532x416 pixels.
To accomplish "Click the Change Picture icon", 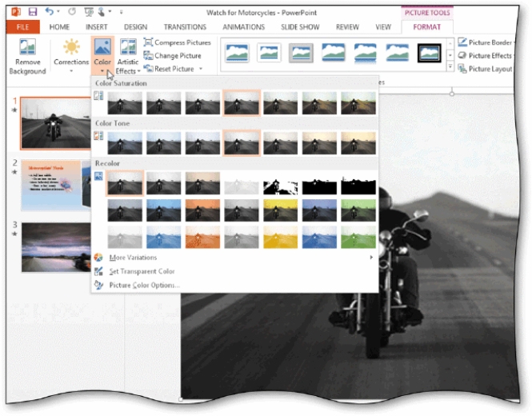I will point(149,55).
